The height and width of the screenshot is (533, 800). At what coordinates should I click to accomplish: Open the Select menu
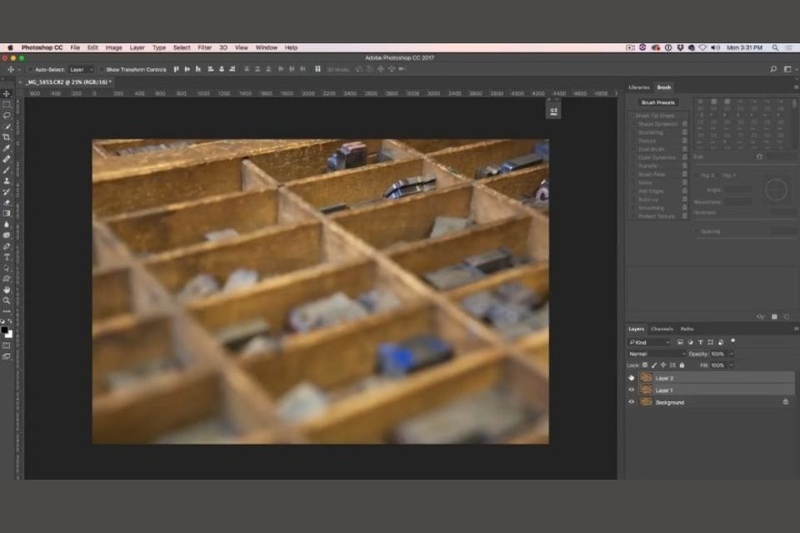pyautogui.click(x=181, y=47)
